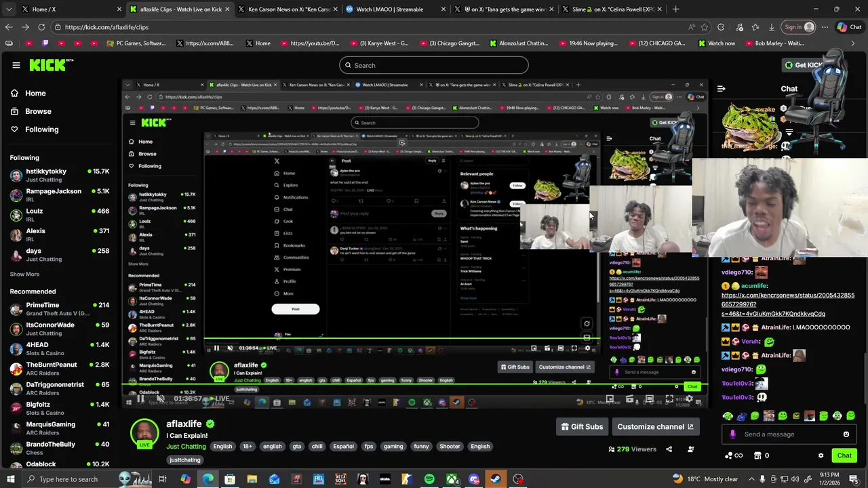The image size is (868, 488).
Task: Open PrimeTime channel in Recommended list
Action: [x=60, y=309]
